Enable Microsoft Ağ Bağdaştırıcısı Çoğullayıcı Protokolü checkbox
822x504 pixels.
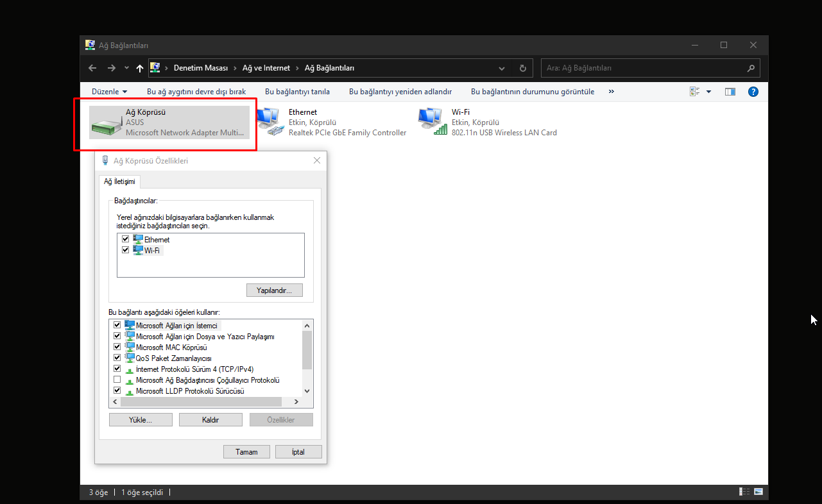click(117, 380)
